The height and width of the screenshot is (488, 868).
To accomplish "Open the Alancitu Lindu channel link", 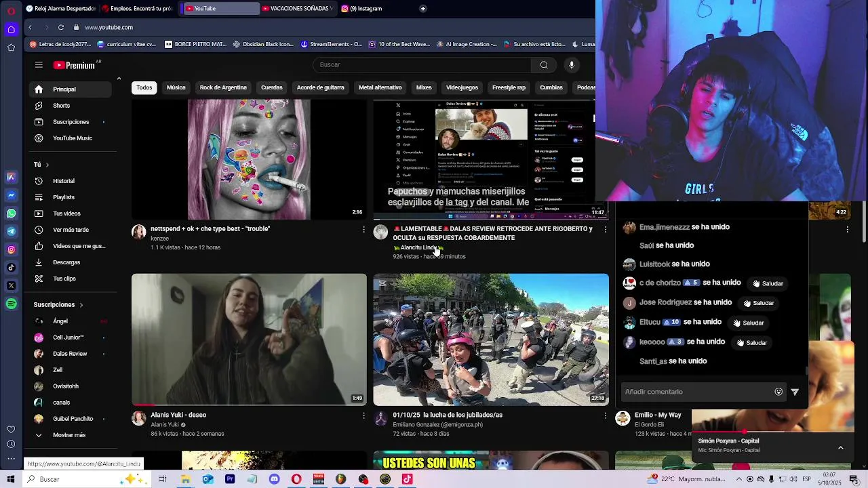I will 418,248.
